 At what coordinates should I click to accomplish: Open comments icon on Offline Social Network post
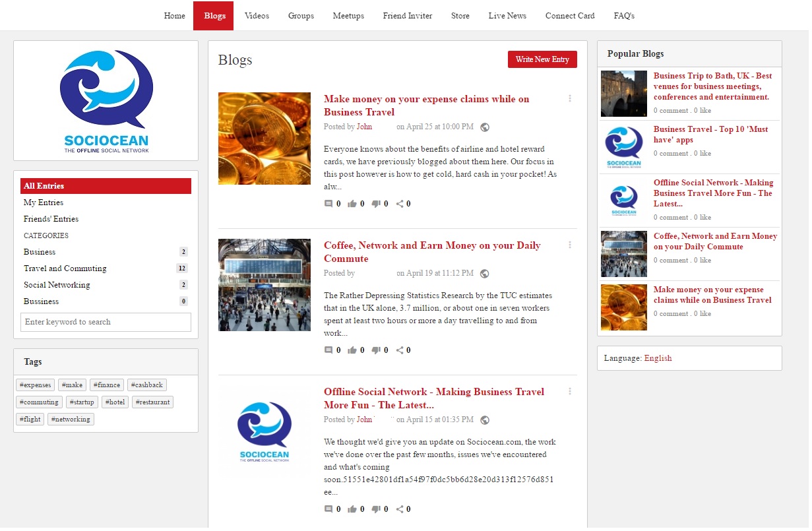[x=328, y=509]
